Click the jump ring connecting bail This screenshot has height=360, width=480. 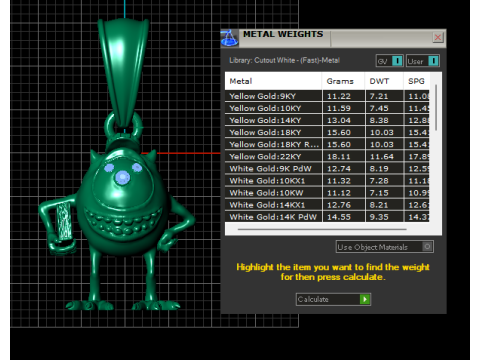(x=123, y=126)
